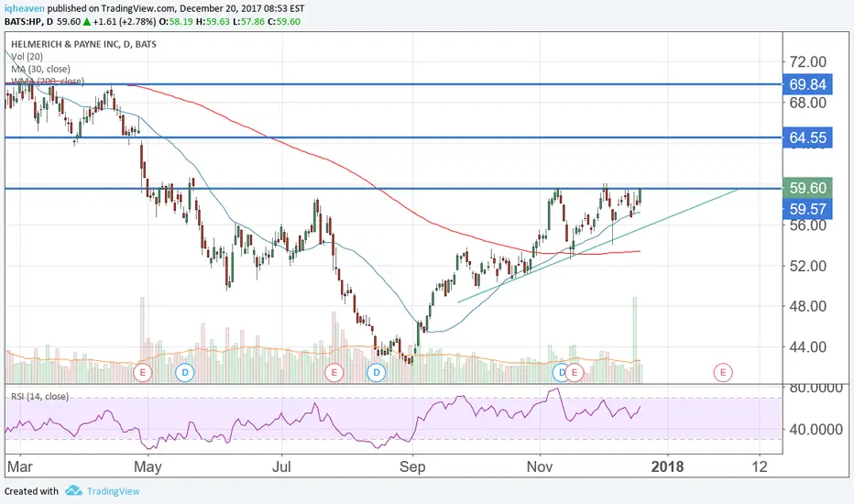Click the O:58.19 open value
Viewport: 854px width, 504px height.
click(x=175, y=22)
